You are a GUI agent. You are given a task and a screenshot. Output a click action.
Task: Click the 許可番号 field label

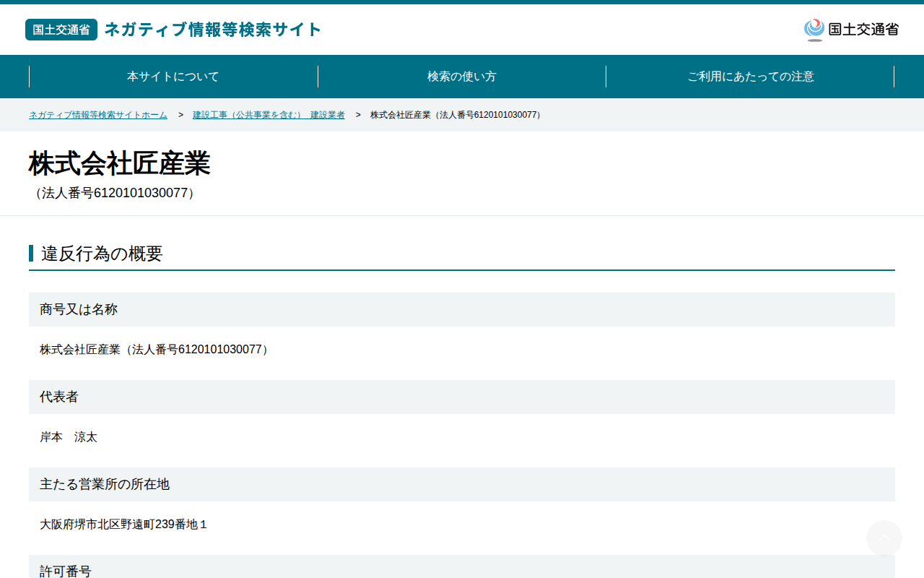click(66, 571)
